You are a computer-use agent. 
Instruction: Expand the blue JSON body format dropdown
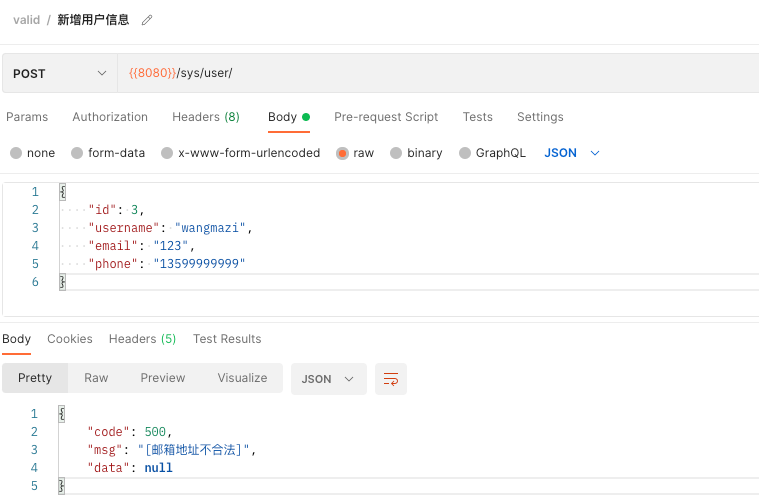point(572,153)
